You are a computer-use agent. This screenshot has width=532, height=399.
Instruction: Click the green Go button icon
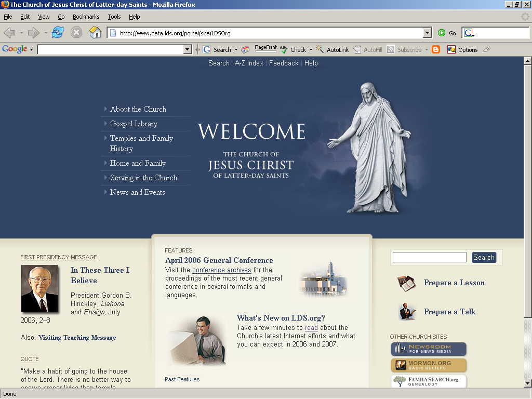[x=442, y=33]
